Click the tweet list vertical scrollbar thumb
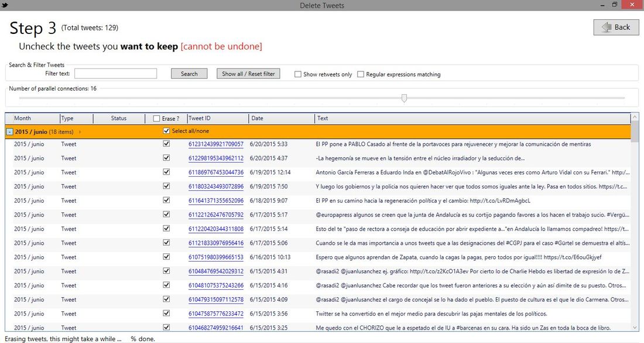The height and width of the screenshot is (343, 644). 635,132
